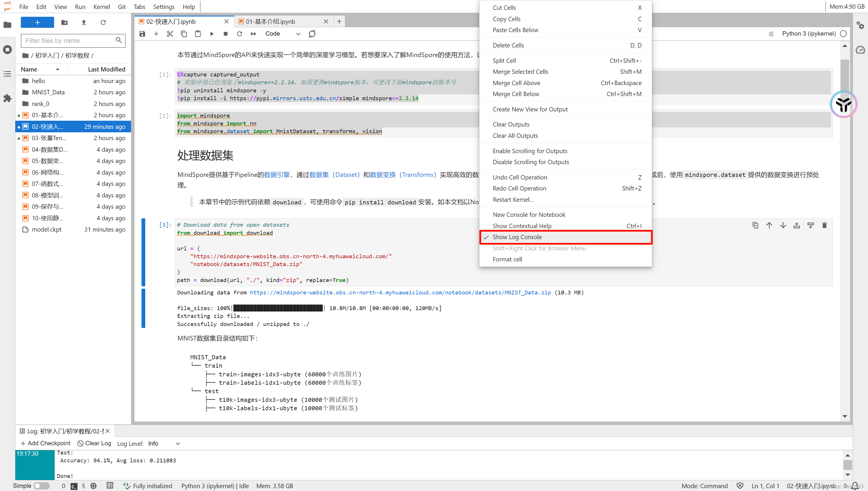
Task: Select Format cell menu entry
Action: pos(565,259)
